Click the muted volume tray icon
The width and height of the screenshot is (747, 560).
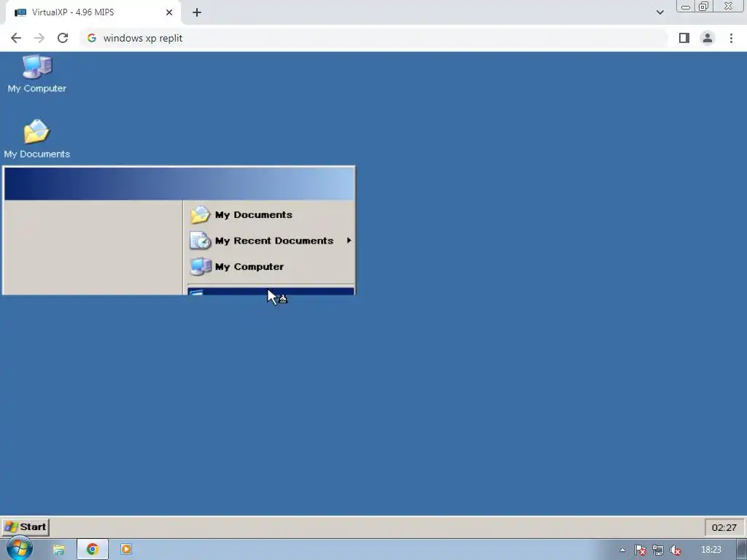point(676,550)
